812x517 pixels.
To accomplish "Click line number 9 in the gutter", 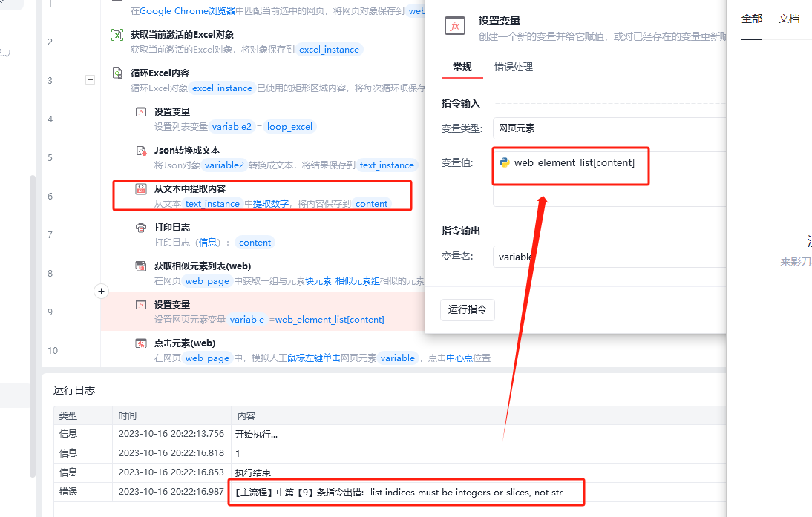I will [x=50, y=312].
